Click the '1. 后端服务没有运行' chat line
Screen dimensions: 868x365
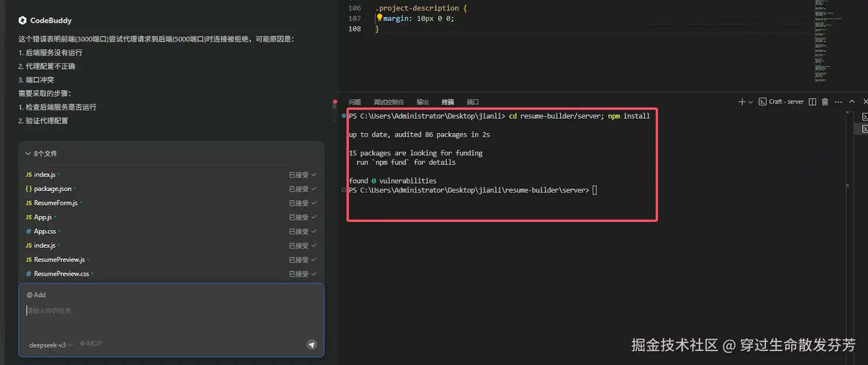point(50,53)
